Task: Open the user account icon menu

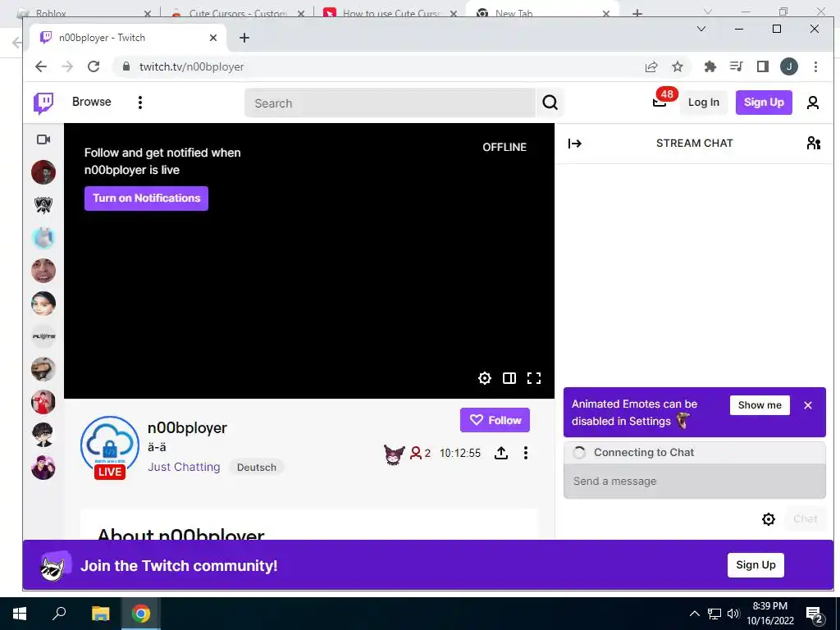Action: pyautogui.click(x=813, y=103)
